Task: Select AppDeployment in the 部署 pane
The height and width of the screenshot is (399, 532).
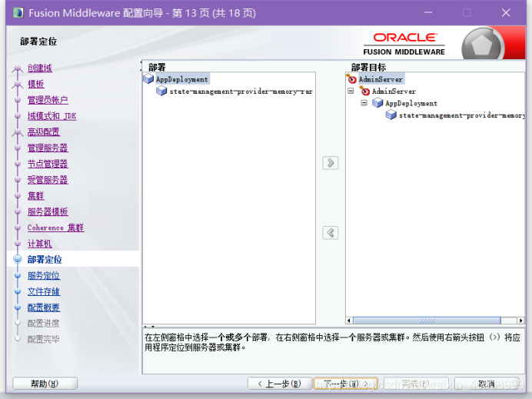Action: tap(182, 79)
